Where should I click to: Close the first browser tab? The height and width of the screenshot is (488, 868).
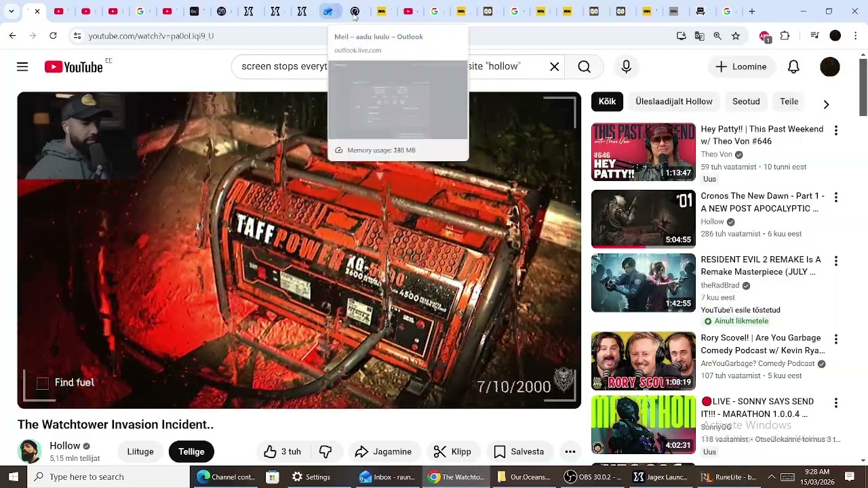pyautogui.click(x=37, y=12)
